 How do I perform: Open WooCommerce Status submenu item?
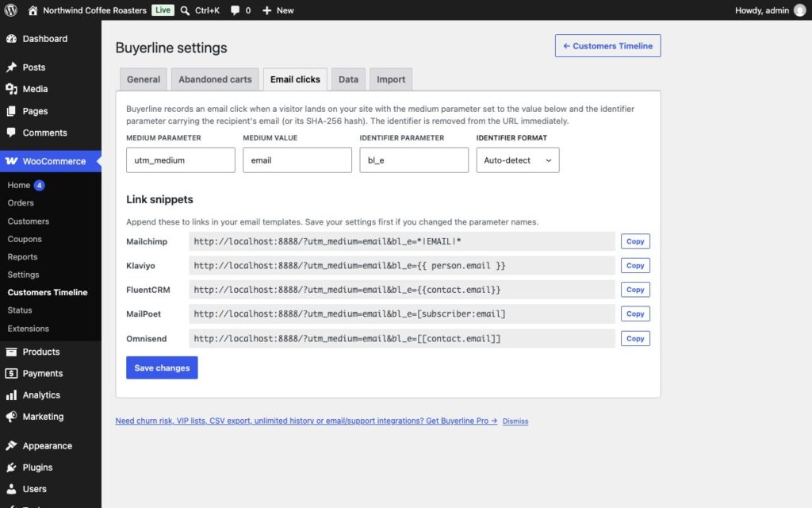[x=20, y=310]
